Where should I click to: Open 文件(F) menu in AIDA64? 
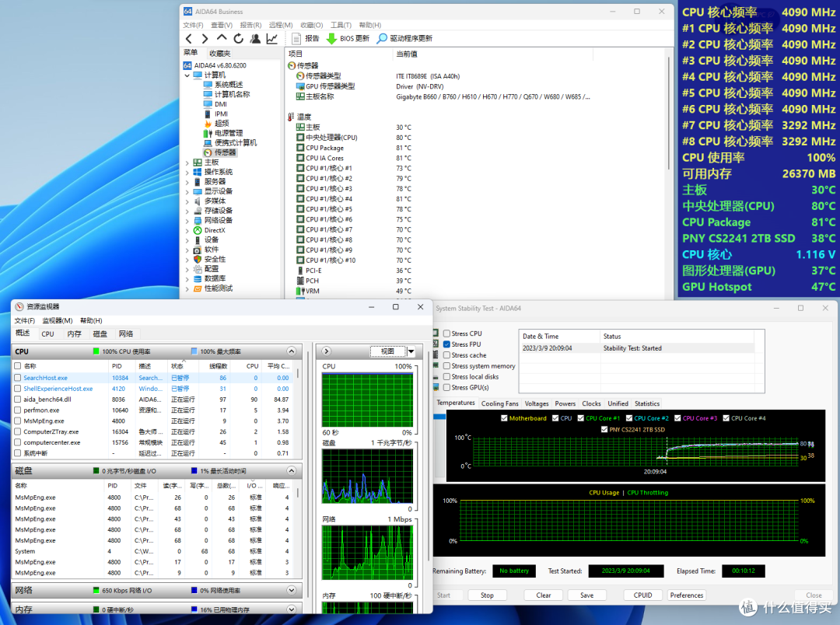click(x=193, y=25)
